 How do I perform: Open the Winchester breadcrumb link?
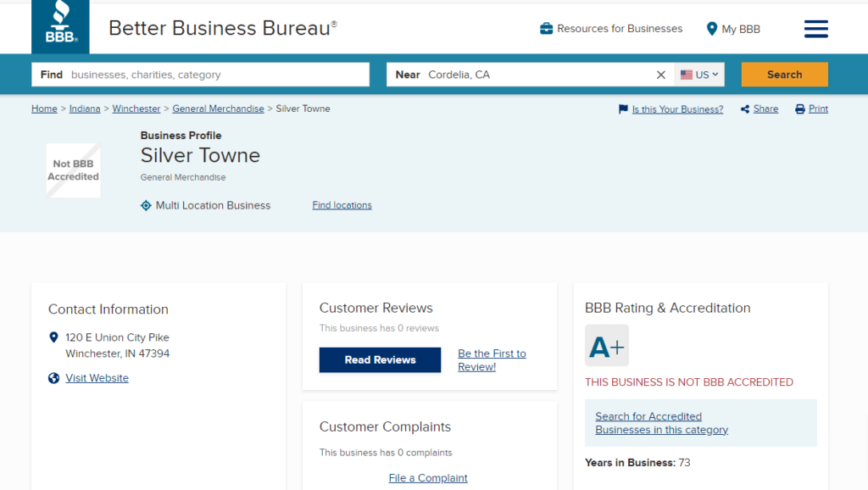[x=136, y=109]
